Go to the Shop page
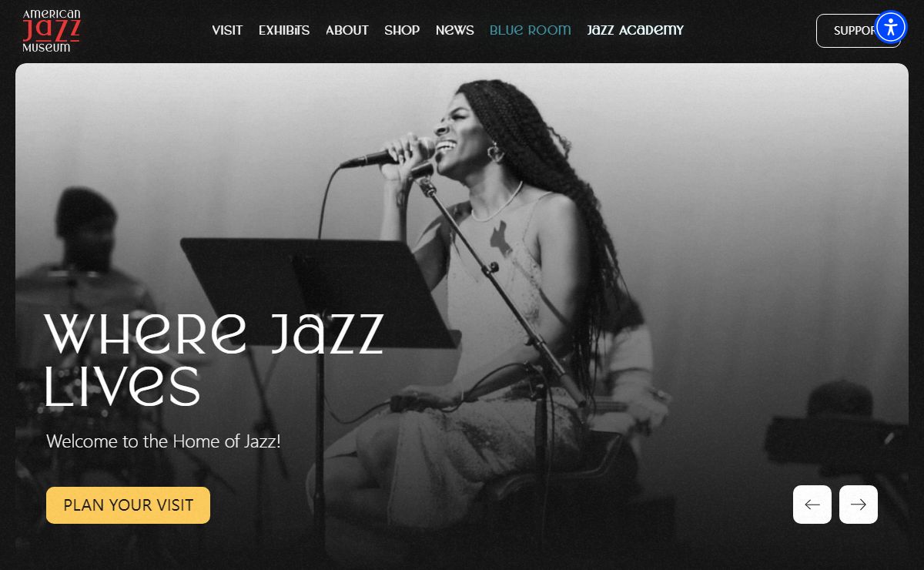The image size is (924, 570). [x=402, y=30]
